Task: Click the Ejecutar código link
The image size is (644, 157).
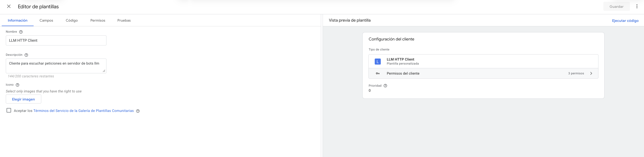Action: point(625,21)
